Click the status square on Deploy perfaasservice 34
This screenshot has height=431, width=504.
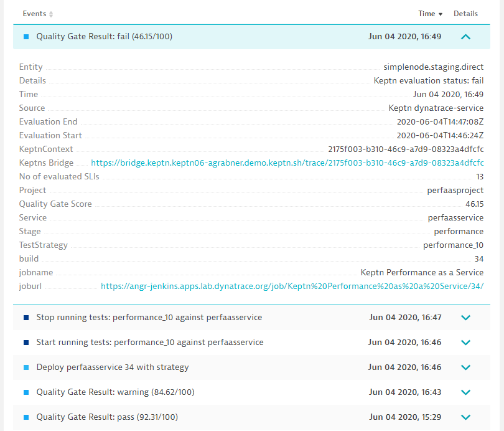(25, 367)
